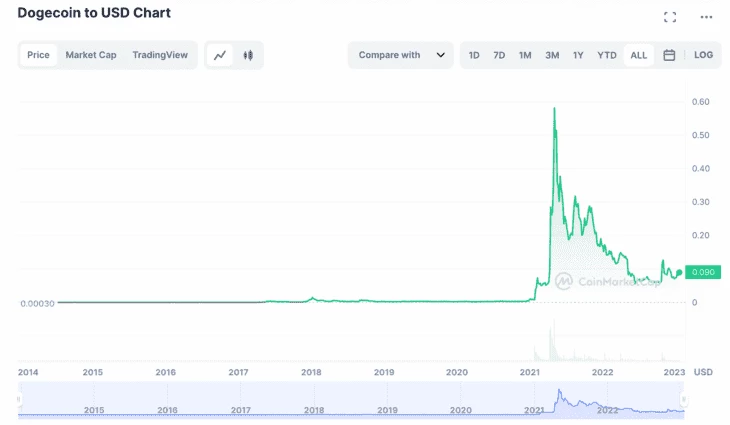Set chart range to 1D

pos(474,55)
